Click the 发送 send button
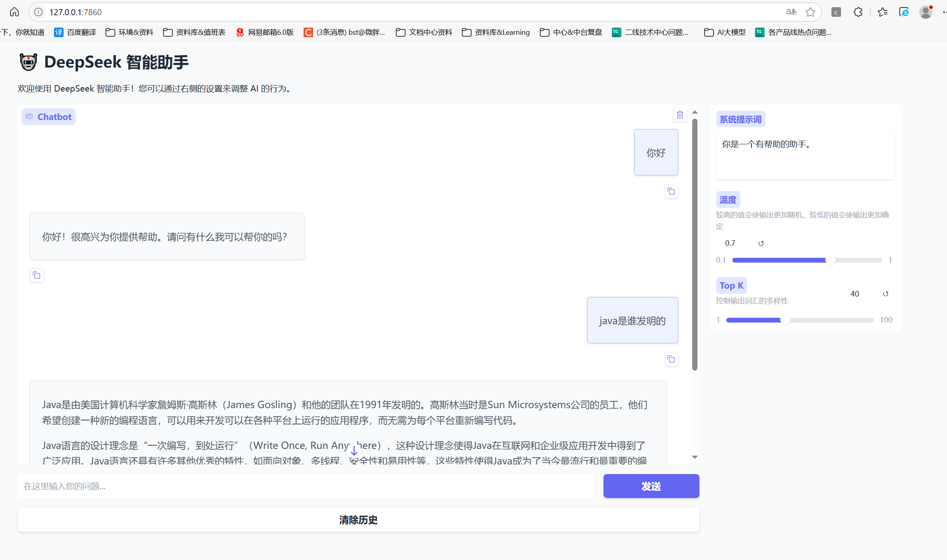The height and width of the screenshot is (560, 947). (x=651, y=486)
